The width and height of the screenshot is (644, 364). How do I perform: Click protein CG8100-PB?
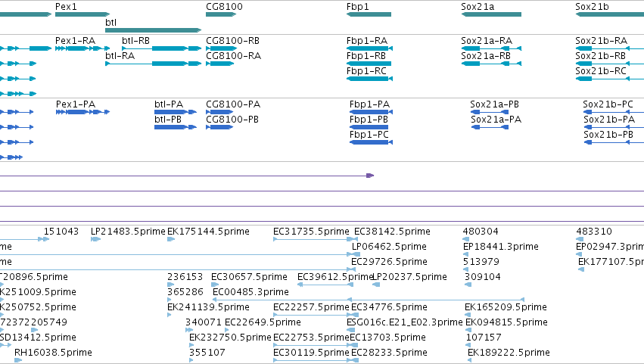pyautogui.click(x=232, y=119)
